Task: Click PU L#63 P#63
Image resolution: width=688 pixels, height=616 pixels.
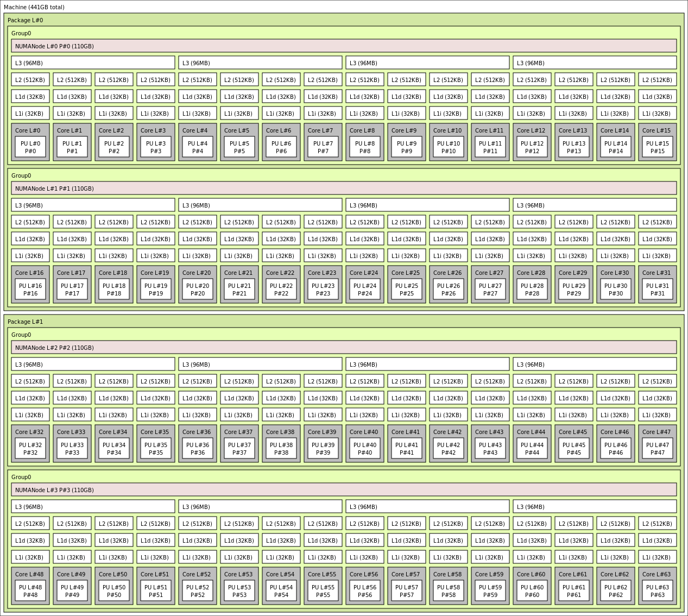Action: click(658, 590)
